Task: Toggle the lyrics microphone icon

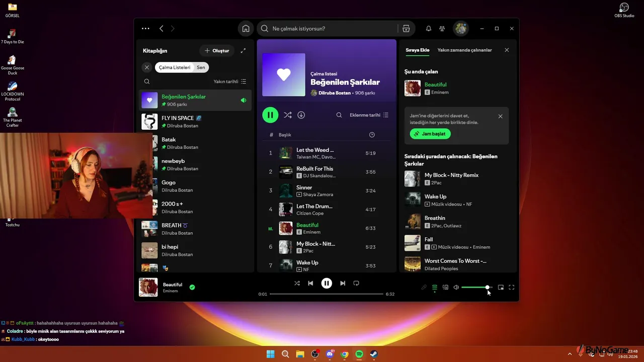Action: [424, 287]
